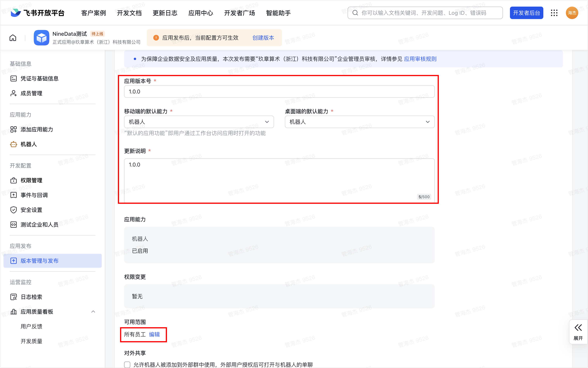The image size is (588, 368).
Task: Open 安全设置 shield item in sidebar
Action: click(x=31, y=210)
